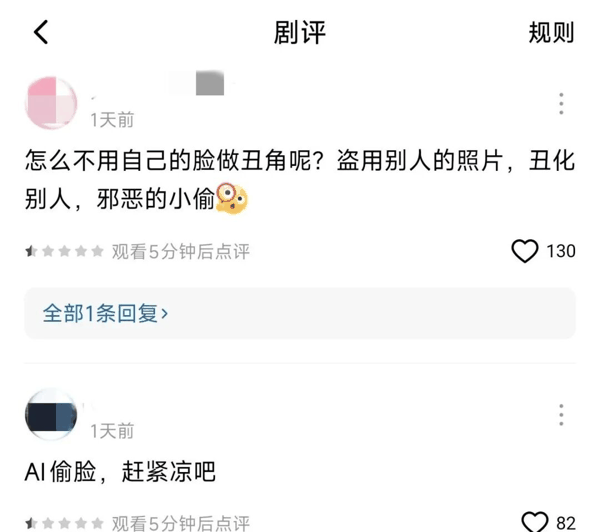The height and width of the screenshot is (532, 600).
Task: Go back using the top-left arrow
Action: (41, 32)
